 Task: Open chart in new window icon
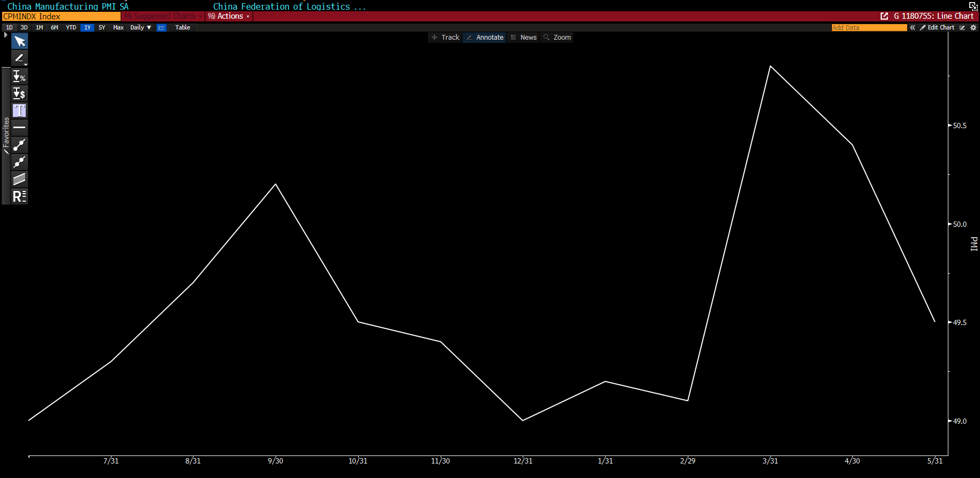point(884,16)
